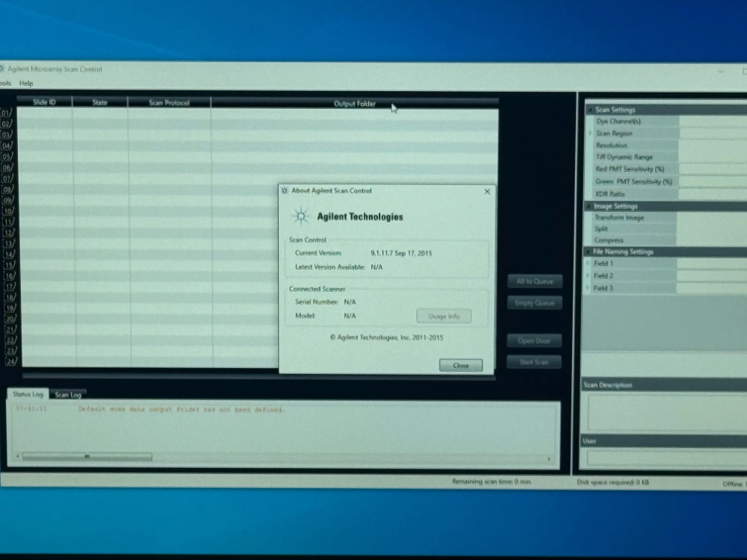Click the Output Folder column header

354,104
